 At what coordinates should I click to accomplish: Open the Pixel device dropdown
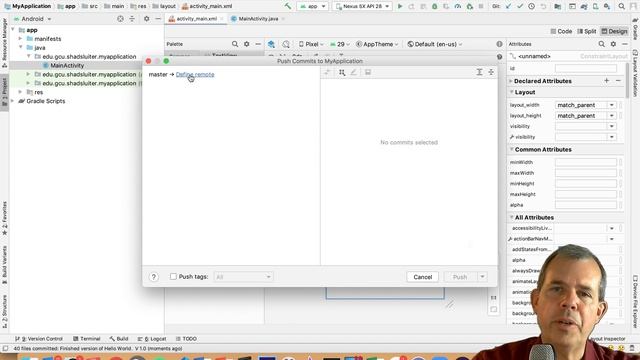pos(311,44)
